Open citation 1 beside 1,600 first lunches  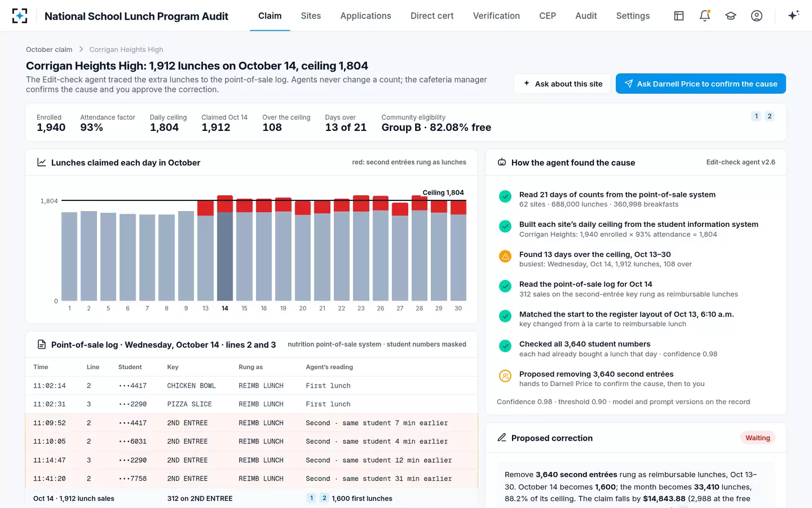[x=311, y=498]
